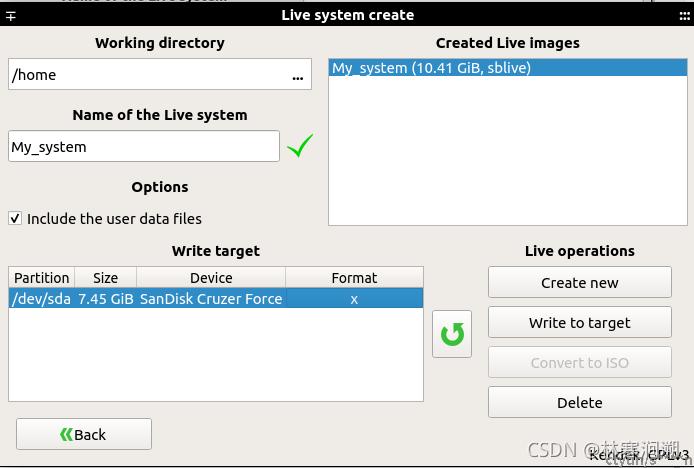Click the Live system name field My_system

tap(144, 146)
